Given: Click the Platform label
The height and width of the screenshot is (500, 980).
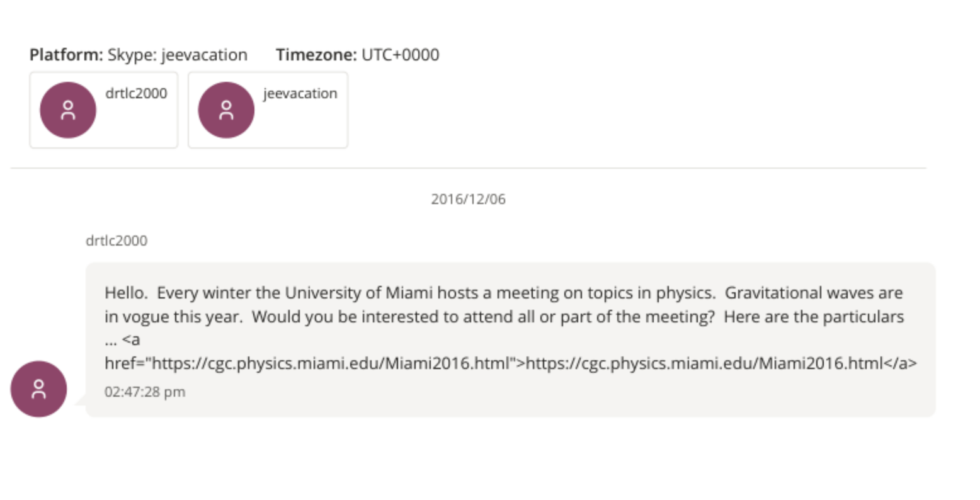Looking at the screenshot, I should 66,55.
